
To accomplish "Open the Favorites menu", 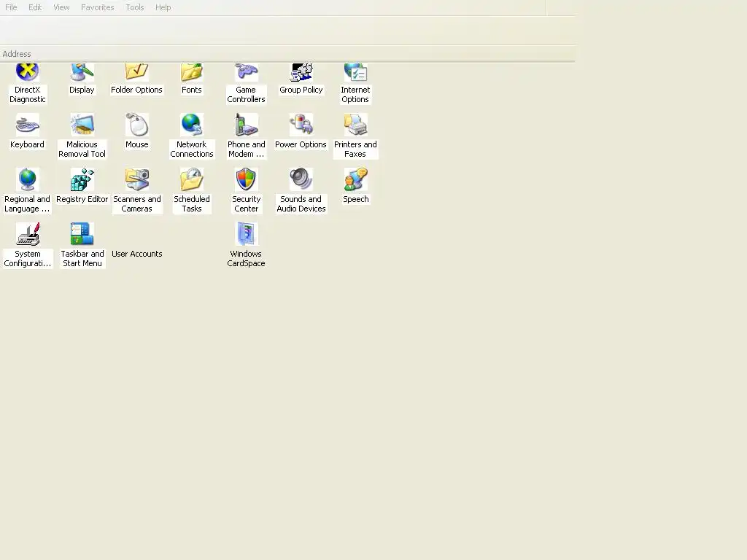I will pos(97,7).
